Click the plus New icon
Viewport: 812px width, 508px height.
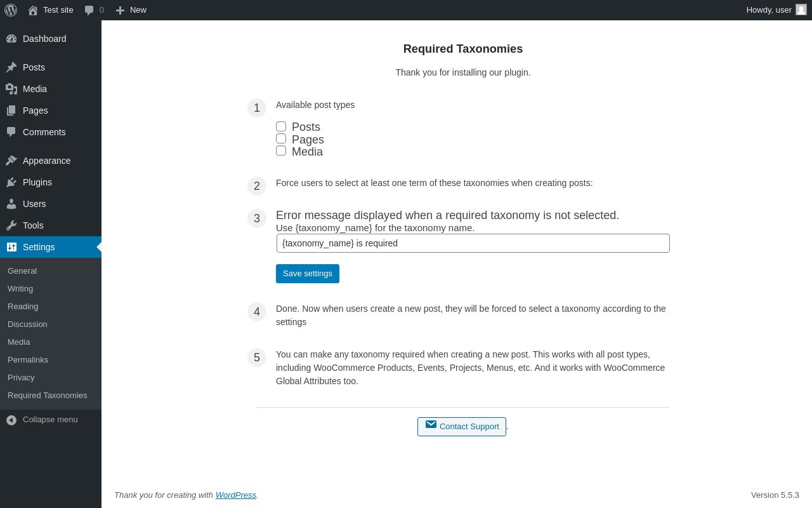pos(120,10)
